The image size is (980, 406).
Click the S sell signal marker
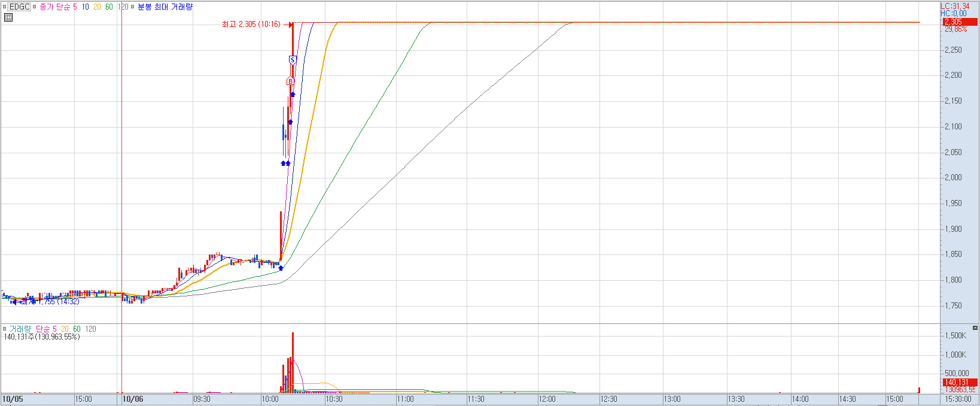(x=293, y=60)
